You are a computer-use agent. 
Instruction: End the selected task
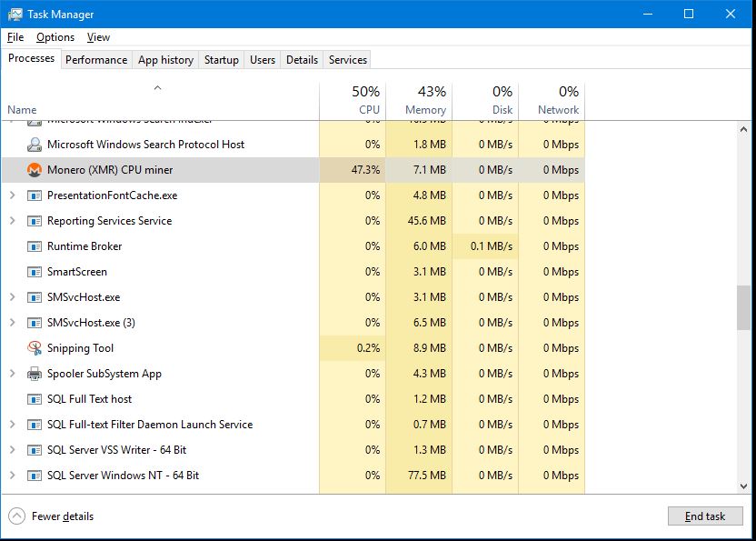click(705, 516)
